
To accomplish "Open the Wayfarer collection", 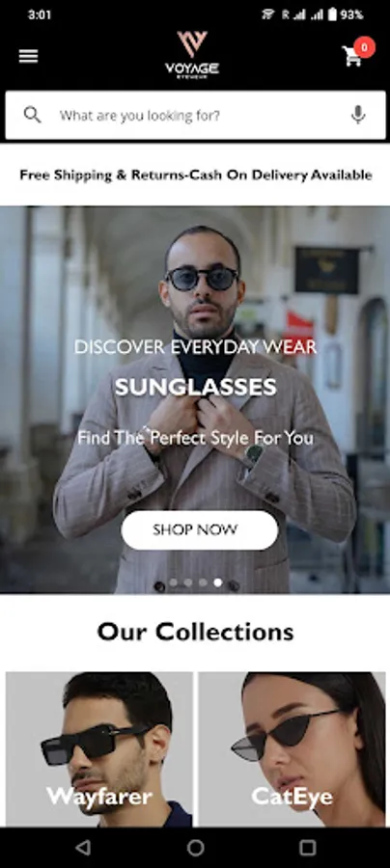I will point(99,749).
